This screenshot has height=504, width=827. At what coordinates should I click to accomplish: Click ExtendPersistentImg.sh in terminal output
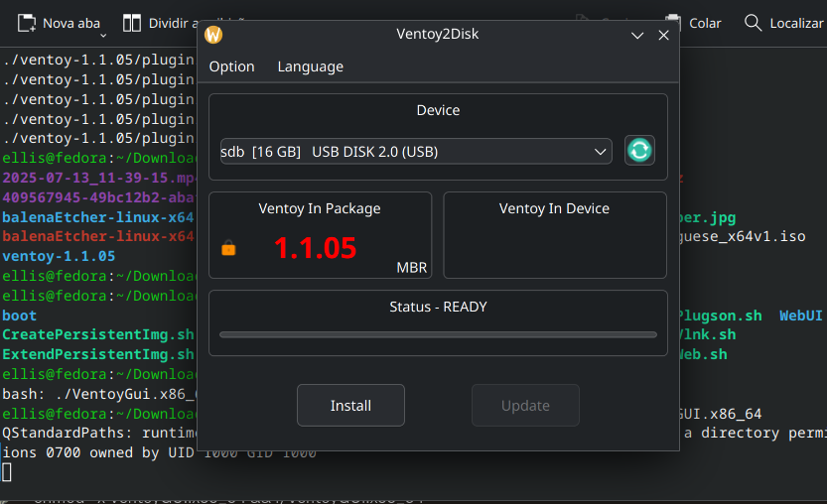tap(98, 354)
